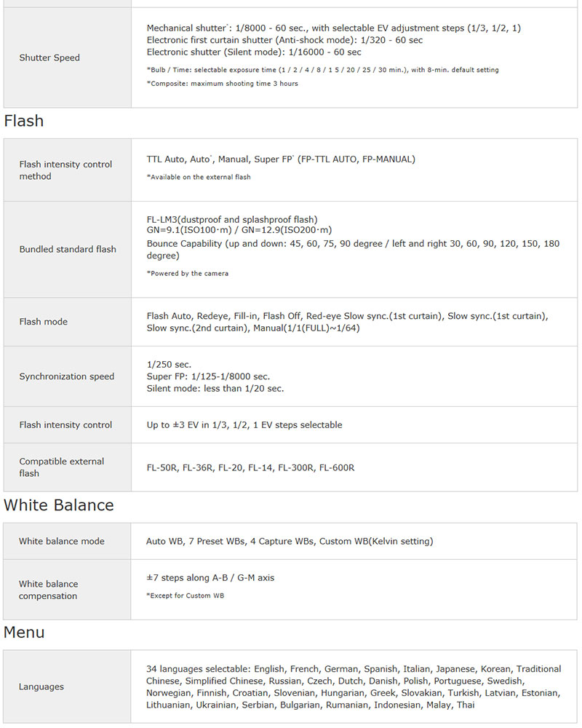
Task: Click the "Powered by the camera" footnote
Action: click(188, 274)
